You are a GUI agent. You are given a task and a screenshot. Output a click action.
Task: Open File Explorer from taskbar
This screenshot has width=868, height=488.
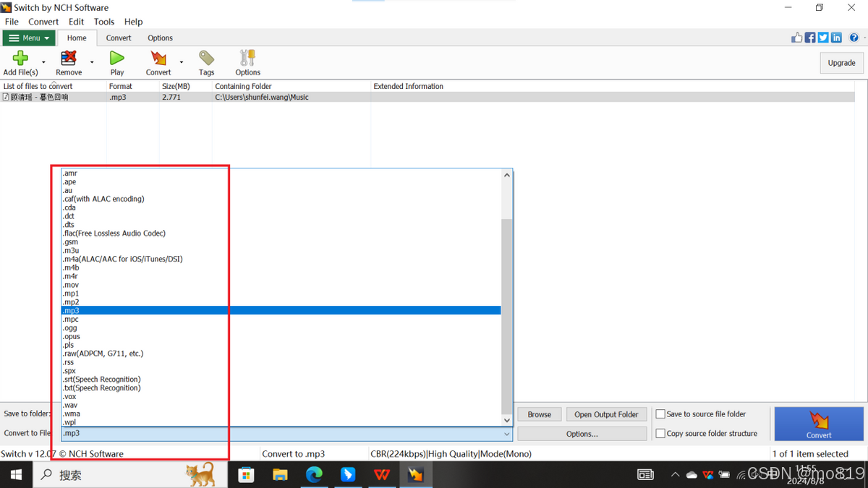click(x=280, y=475)
